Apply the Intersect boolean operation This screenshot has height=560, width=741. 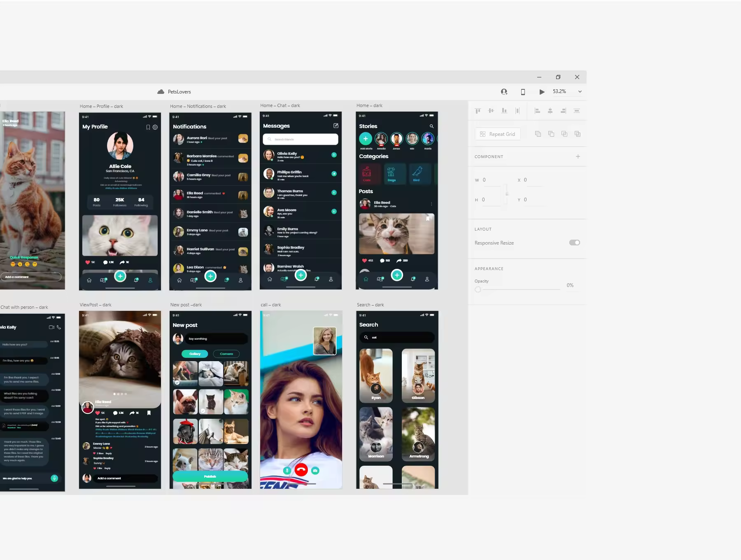pos(564,134)
